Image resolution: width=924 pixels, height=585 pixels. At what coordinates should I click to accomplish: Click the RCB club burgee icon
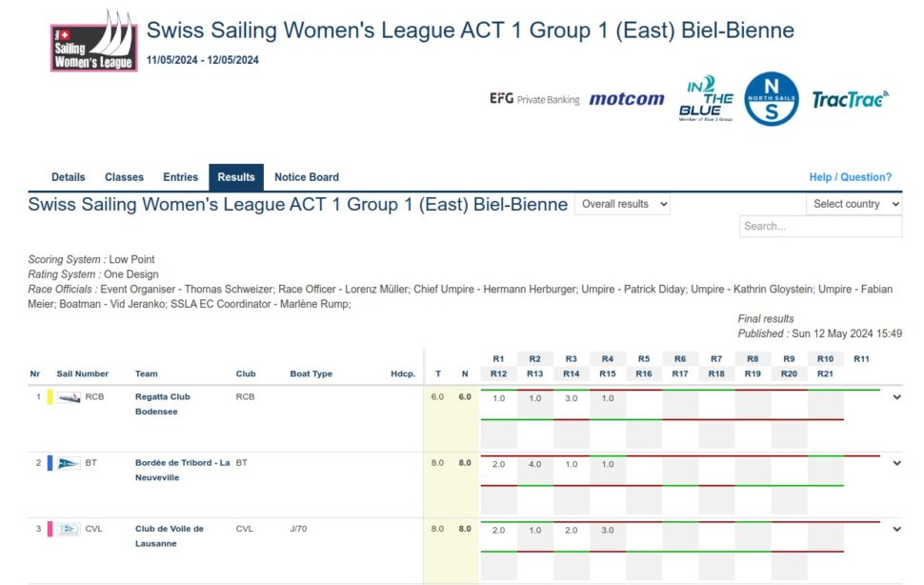[69, 397]
